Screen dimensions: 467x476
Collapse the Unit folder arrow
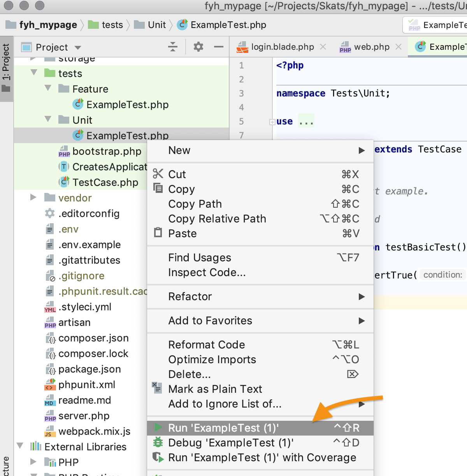click(48, 119)
